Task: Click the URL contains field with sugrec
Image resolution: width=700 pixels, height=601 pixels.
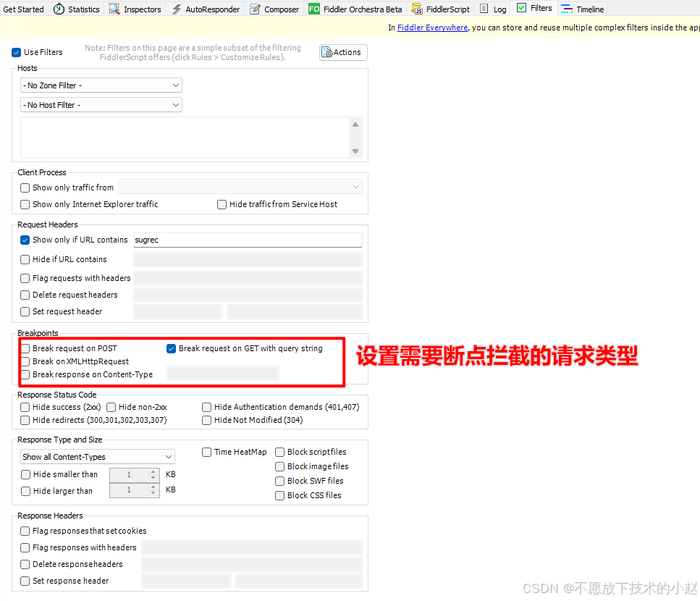Action: click(248, 240)
